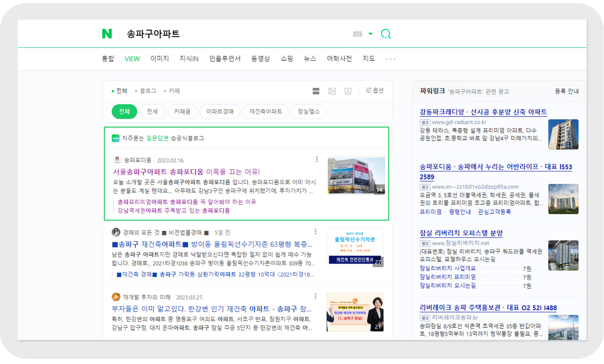Open 서울송파구아파트 송파포디움 이목을 끄는 이유 post
This screenshot has width=604, height=364.
tap(186, 171)
